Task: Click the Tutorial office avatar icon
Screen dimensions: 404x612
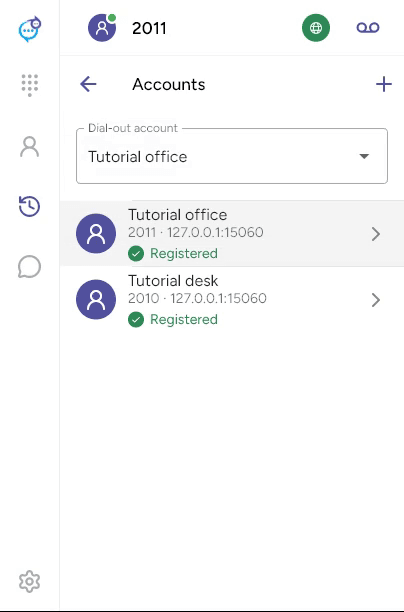Action: pos(96,233)
